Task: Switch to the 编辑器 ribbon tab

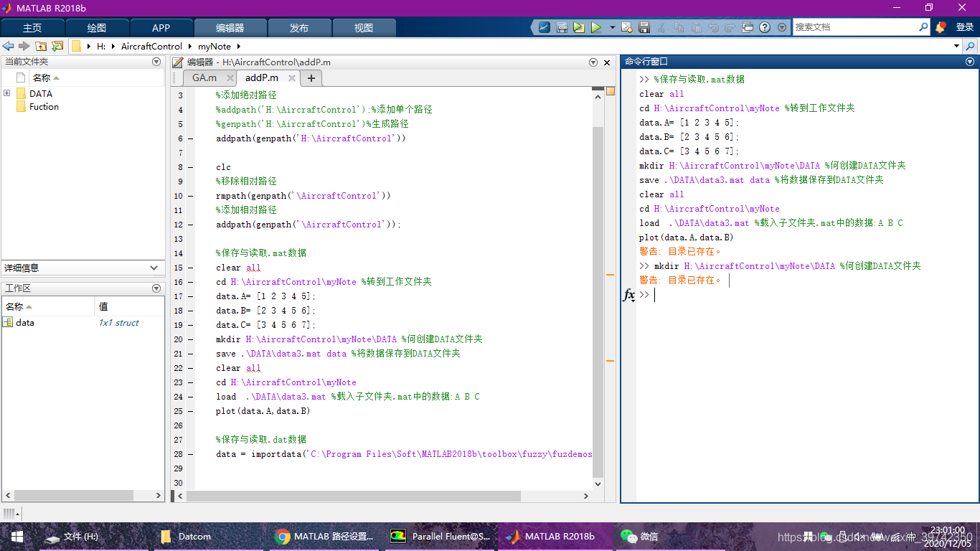Action: tap(230, 28)
